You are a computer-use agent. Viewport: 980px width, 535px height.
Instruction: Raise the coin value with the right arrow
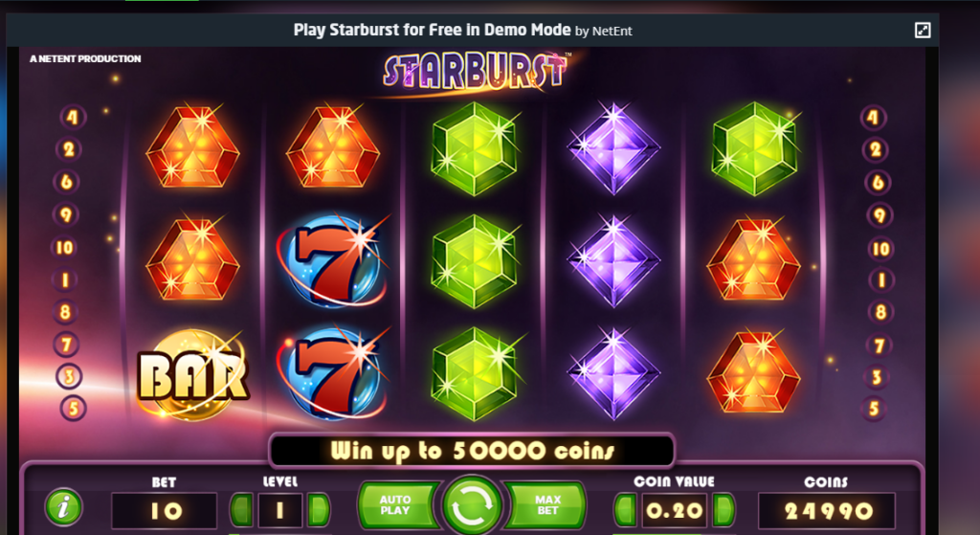tap(724, 510)
